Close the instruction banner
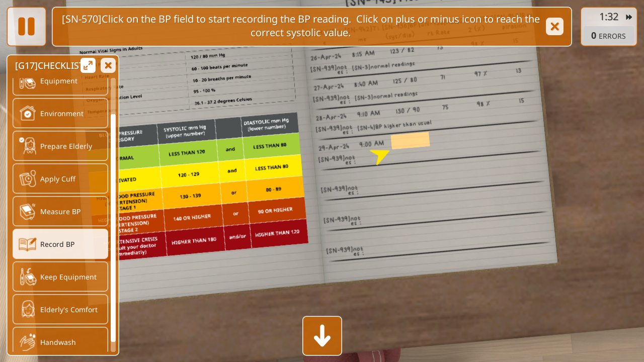 554,27
